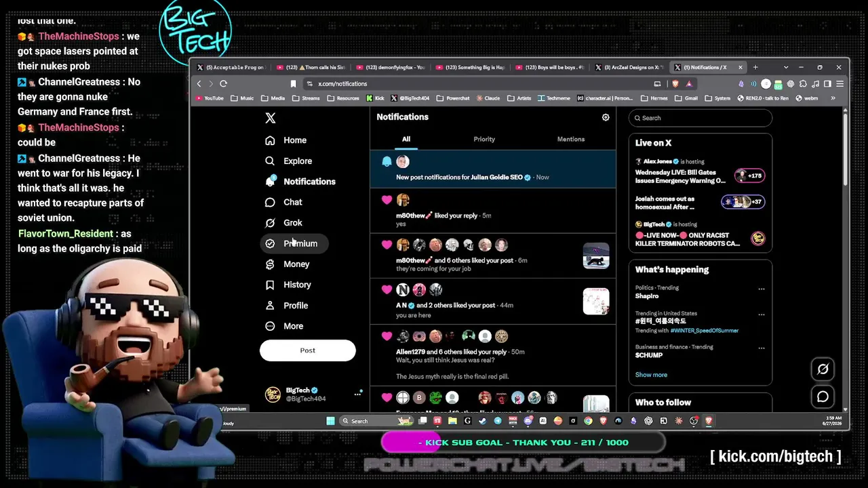Switch to the ArcZeal Designs browser tab
The width and height of the screenshot is (868, 488).
tap(630, 67)
